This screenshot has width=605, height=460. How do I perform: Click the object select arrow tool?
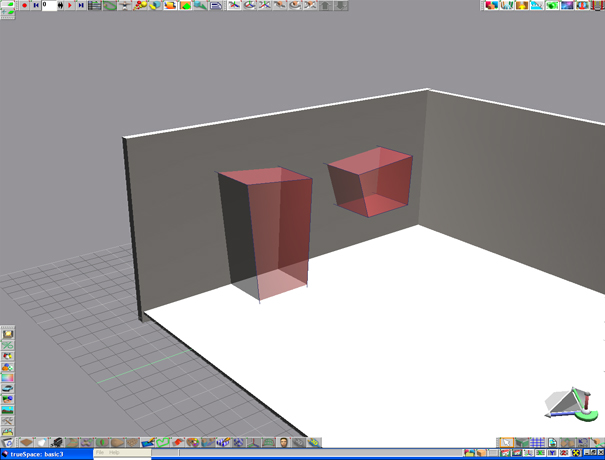tap(507, 442)
